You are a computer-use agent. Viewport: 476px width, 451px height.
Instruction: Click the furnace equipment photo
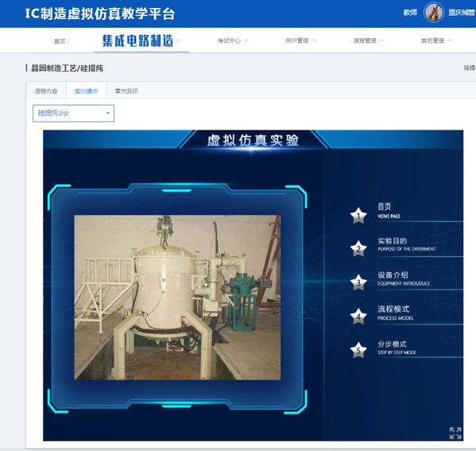tap(177, 297)
